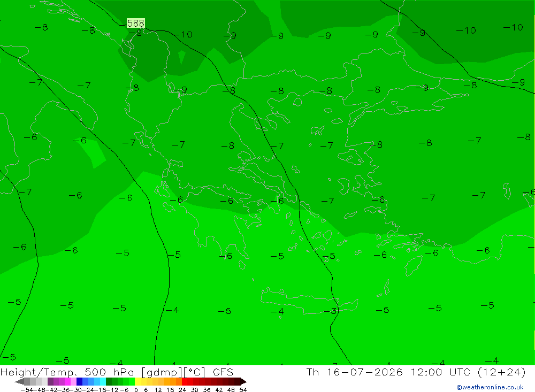Click the -3 temperature value near Crete

point(330,311)
